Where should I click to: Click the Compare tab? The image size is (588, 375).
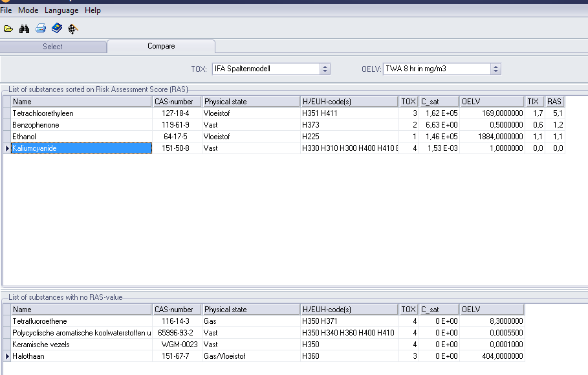pos(161,47)
